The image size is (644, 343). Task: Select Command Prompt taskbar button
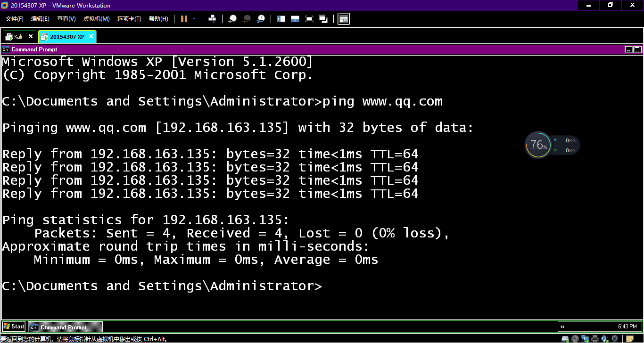(x=65, y=327)
